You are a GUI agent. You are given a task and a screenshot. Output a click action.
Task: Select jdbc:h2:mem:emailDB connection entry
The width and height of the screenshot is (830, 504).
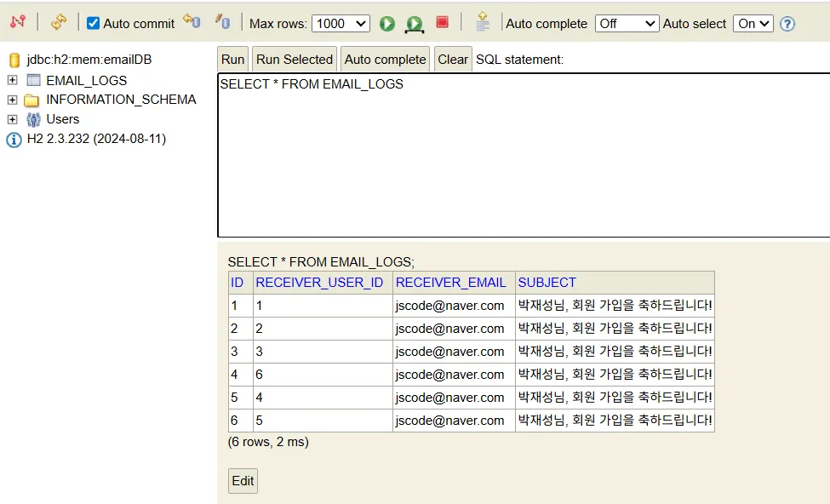pos(89,60)
